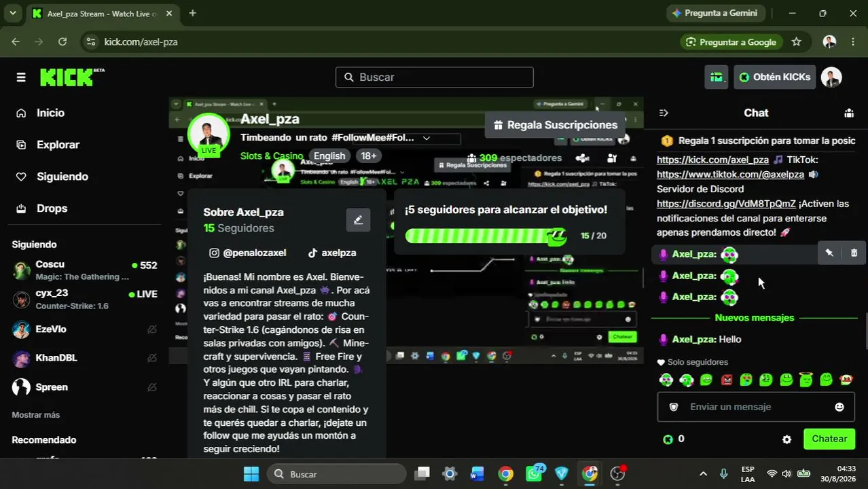The height and width of the screenshot is (489, 868).
Task: Click the Buscar search box on Kick
Action: pos(435,77)
